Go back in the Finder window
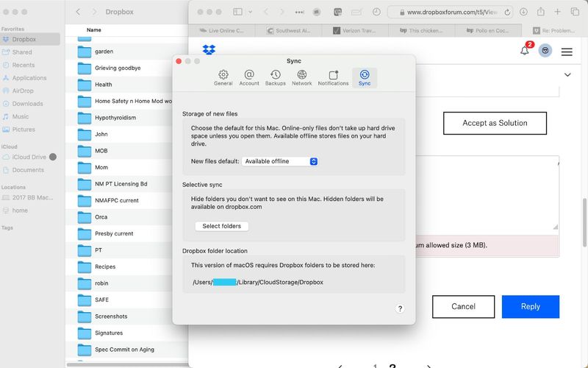The height and width of the screenshot is (368, 588). coord(78,12)
